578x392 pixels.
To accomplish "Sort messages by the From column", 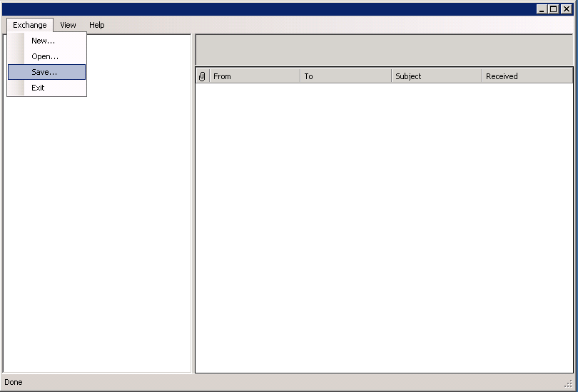I will pyautogui.click(x=254, y=76).
